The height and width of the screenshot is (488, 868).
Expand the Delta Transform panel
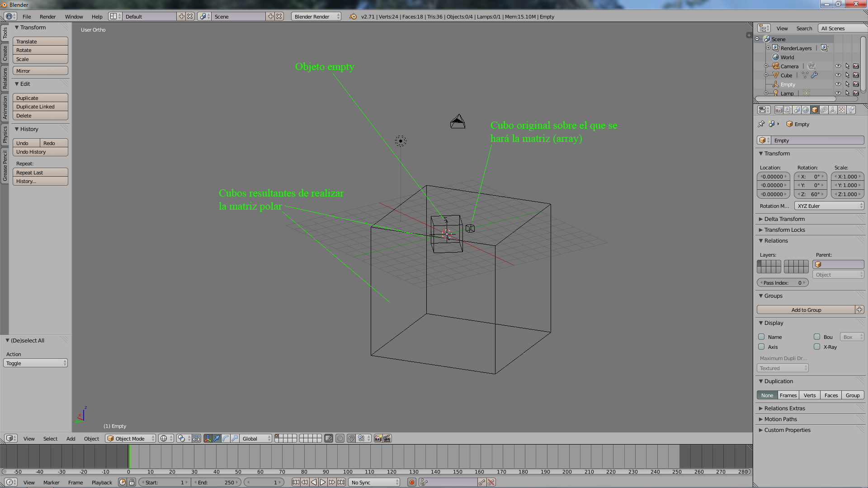784,219
